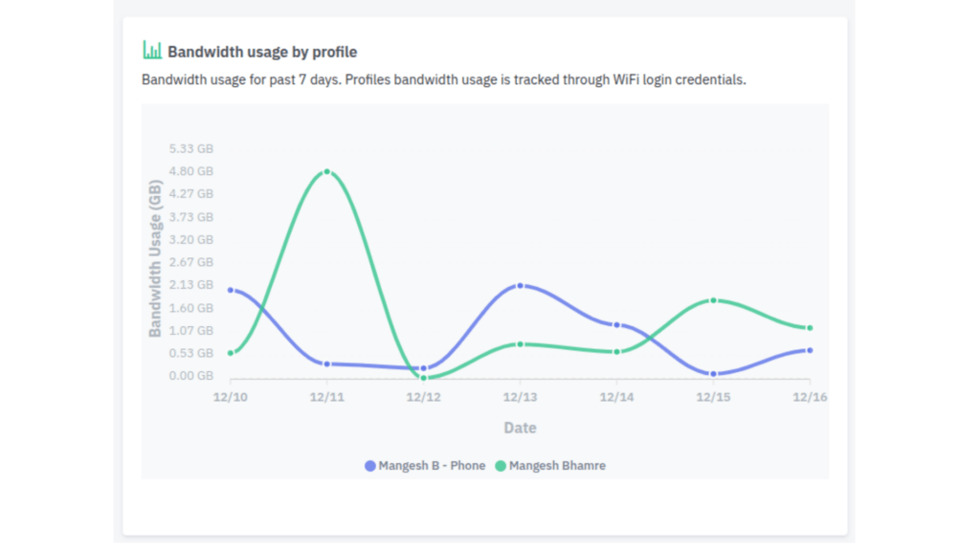Click the 'Bandwidth usage by profile' heading
This screenshot has width=980, height=551.
262,52
